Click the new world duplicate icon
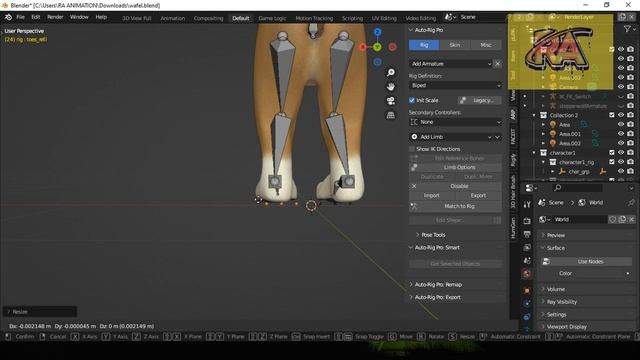The width and height of the screenshot is (640, 360). tap(622, 219)
